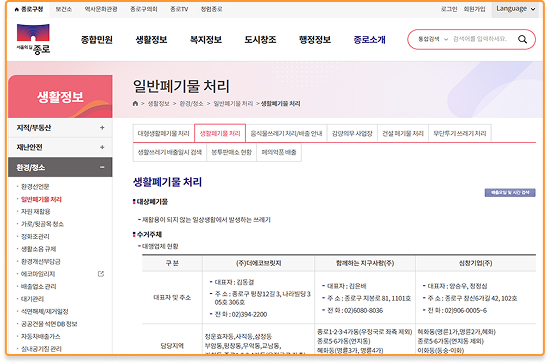This screenshot has width=549, height=364.
Task: Click 종로TV link in top bar
Action: (179, 9)
